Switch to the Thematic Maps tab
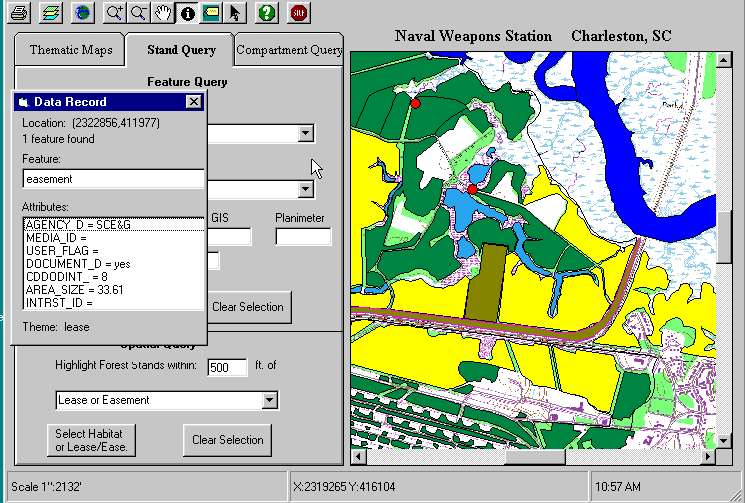 pyautogui.click(x=71, y=49)
